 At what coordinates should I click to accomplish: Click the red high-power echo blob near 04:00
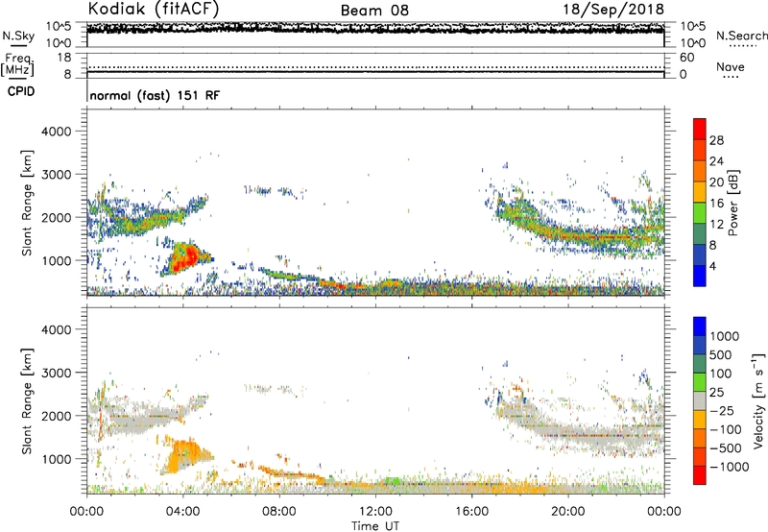pos(186,258)
